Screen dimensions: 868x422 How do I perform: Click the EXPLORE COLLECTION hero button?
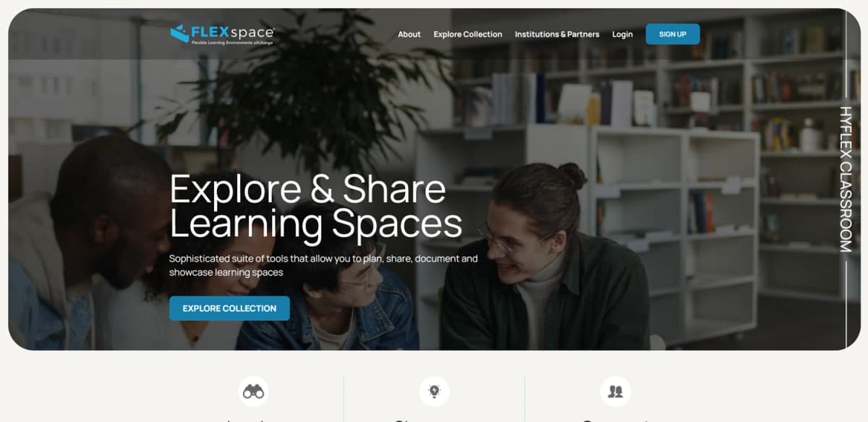coord(229,308)
